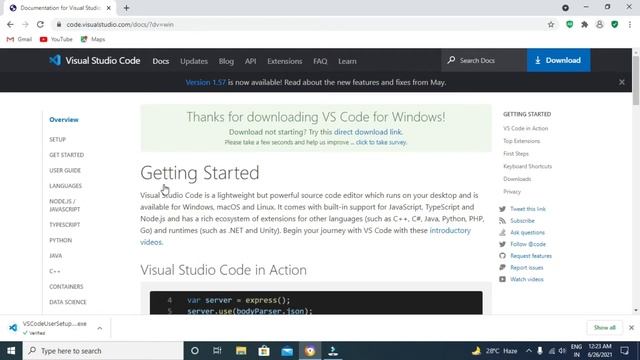The height and width of the screenshot is (360, 640).
Task: Click RSS icon beside Subscribe
Action: (x=502, y=221)
